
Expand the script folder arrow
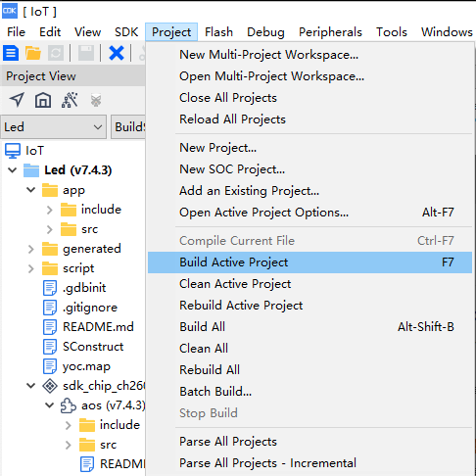(x=30, y=268)
